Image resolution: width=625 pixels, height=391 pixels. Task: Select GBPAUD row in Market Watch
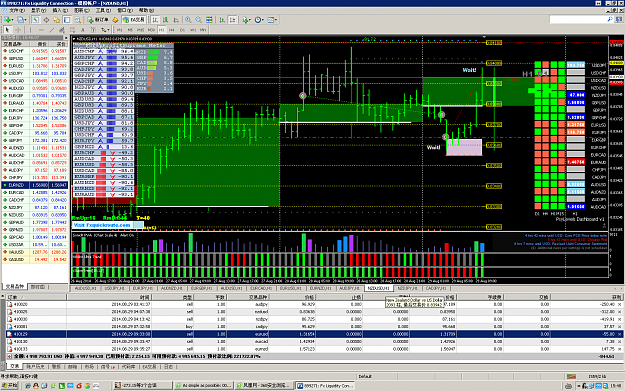click(35, 222)
